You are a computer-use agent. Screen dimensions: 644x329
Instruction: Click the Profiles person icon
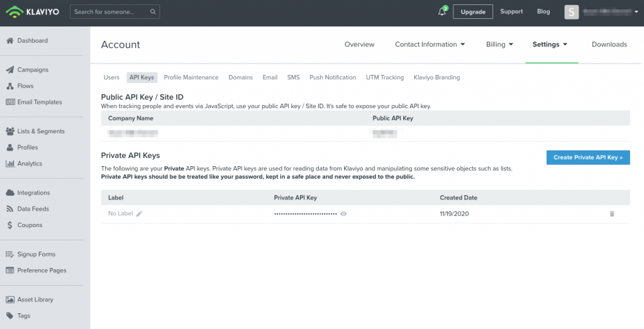click(10, 147)
